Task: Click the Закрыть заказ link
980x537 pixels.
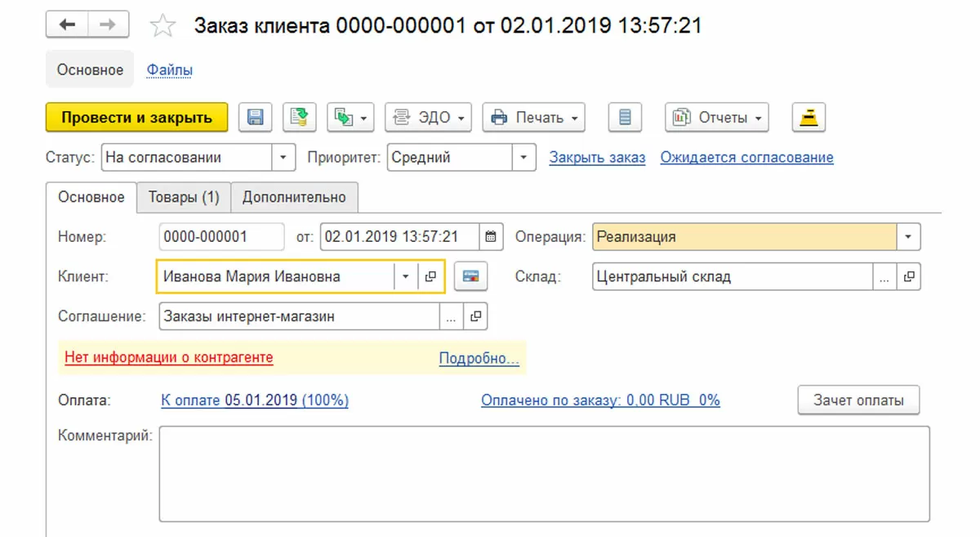Action: pos(597,158)
